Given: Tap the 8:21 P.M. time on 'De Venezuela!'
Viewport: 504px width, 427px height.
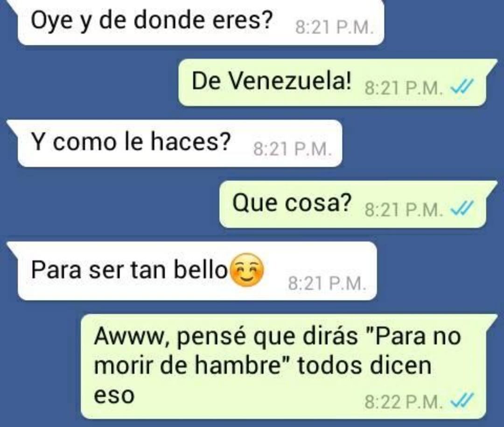Looking at the screenshot, I should click(x=404, y=88).
